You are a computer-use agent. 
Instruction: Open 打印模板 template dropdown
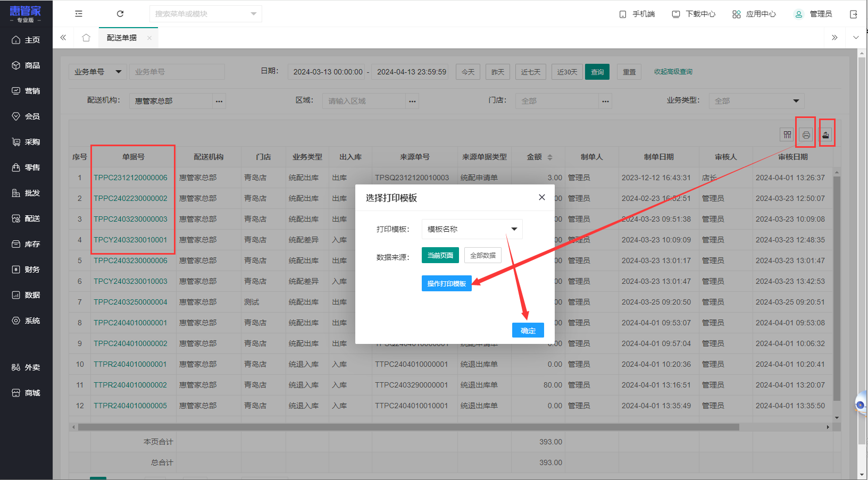click(x=472, y=229)
